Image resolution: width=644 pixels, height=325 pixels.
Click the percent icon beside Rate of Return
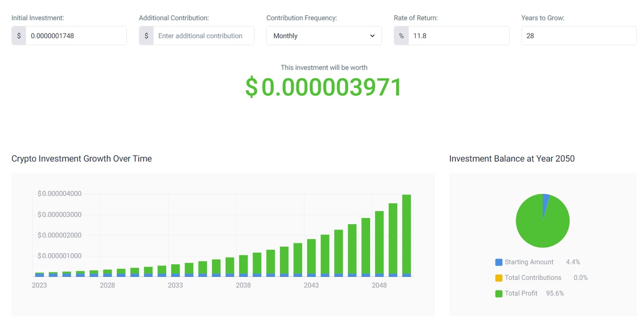[401, 35]
